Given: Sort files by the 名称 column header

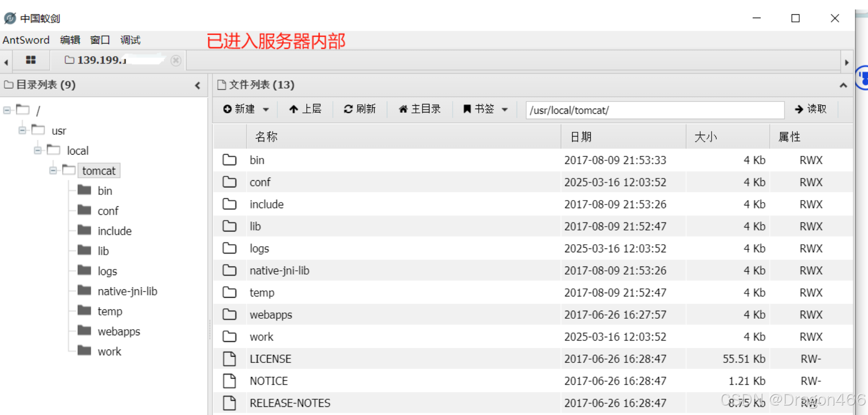Looking at the screenshot, I should click(403, 137).
